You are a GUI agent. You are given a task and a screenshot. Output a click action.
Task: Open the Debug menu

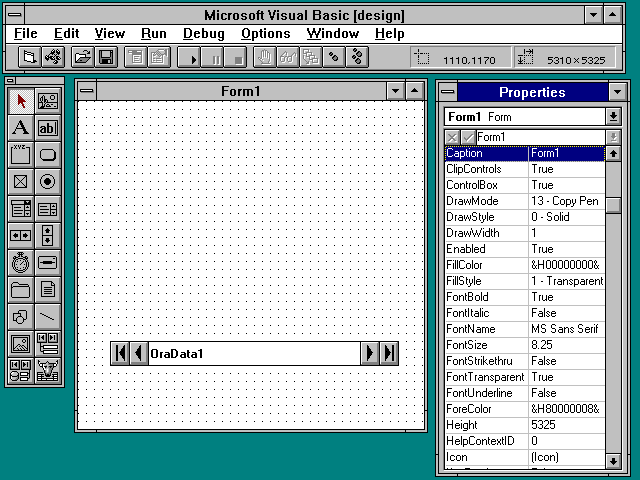203,33
